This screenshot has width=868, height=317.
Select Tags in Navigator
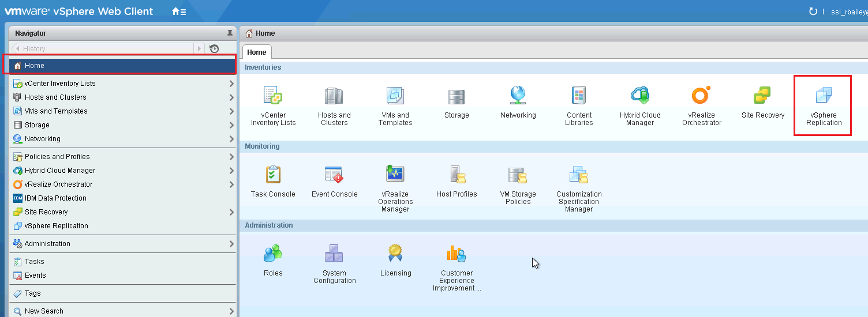click(122, 293)
